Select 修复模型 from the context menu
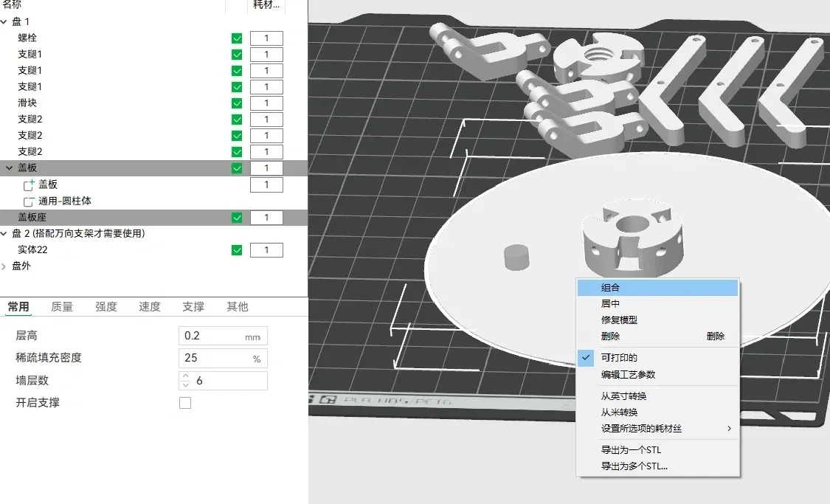 (657, 320)
